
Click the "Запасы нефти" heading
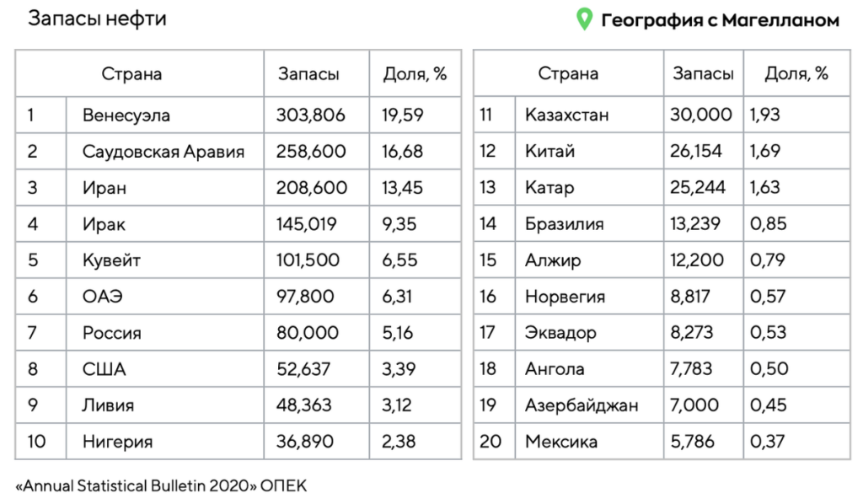(97, 19)
